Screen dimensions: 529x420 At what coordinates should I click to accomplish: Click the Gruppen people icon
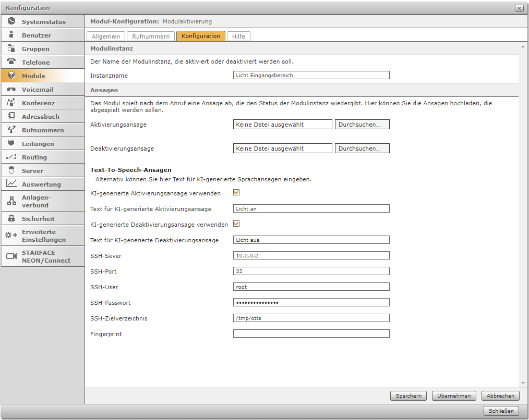(11, 48)
